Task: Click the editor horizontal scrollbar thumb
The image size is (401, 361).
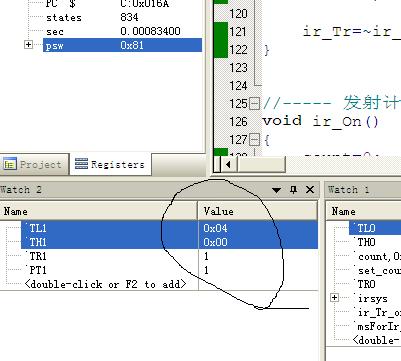Action: (261, 164)
